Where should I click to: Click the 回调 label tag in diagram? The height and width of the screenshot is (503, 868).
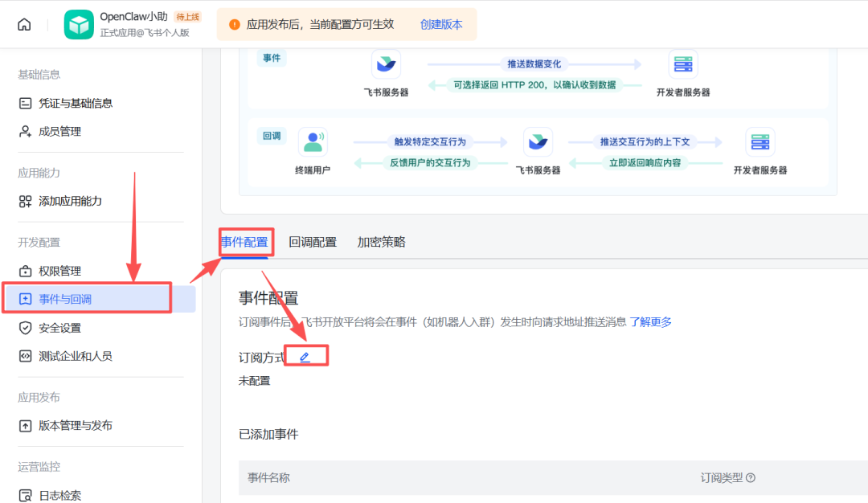(272, 136)
